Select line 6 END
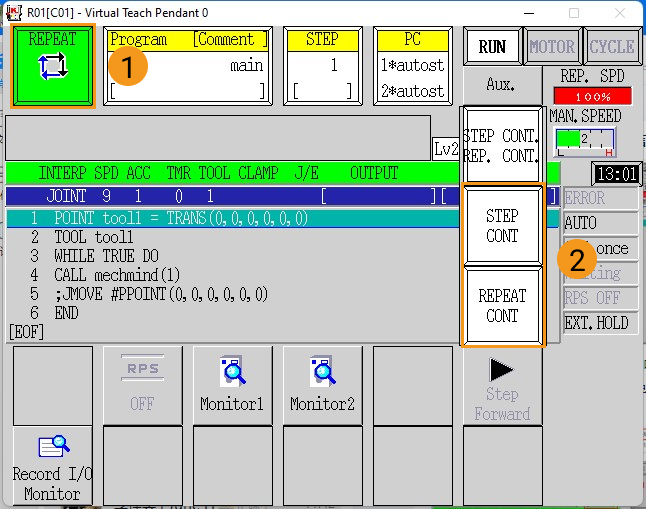This screenshot has height=509, width=646. coord(233,313)
